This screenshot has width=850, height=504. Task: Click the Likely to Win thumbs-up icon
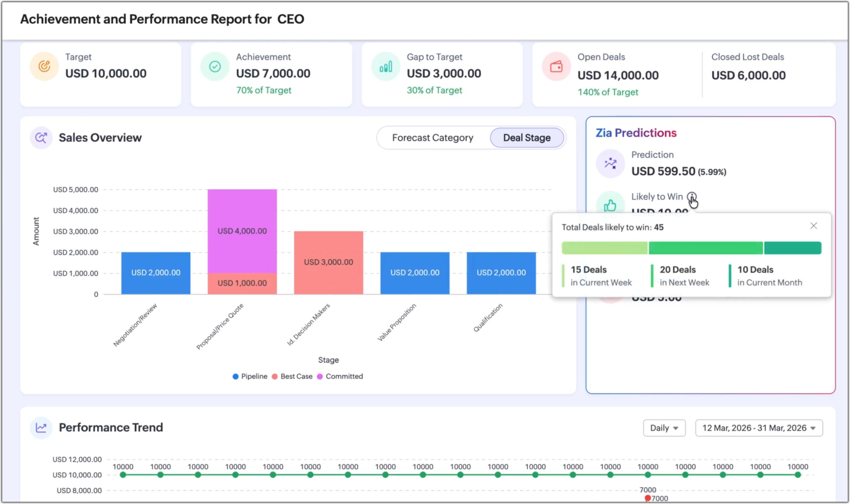tap(610, 205)
